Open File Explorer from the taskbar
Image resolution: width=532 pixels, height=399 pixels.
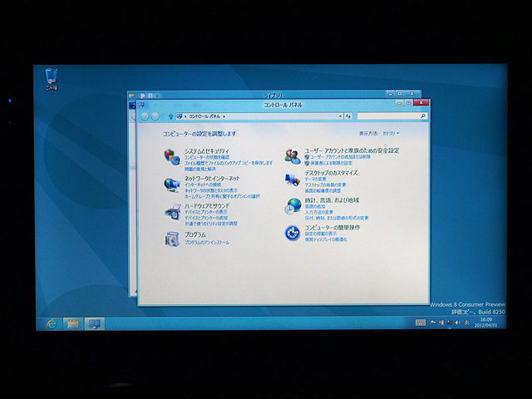pyautogui.click(x=72, y=324)
